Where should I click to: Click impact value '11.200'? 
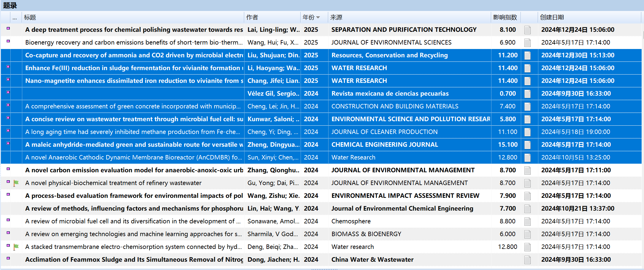508,55
